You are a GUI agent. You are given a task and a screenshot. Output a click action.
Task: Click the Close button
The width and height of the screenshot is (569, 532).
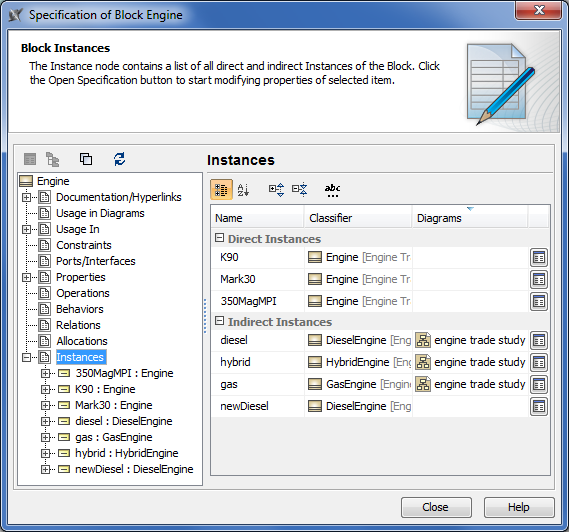436,507
